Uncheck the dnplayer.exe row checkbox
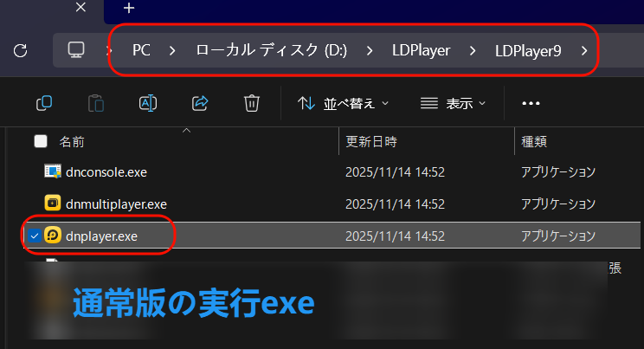 [x=35, y=236]
